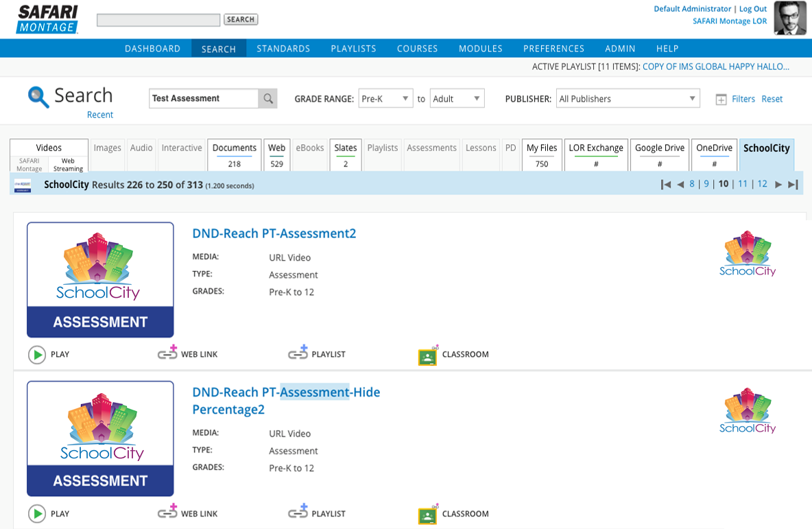Switch to the Slates tab
The image size is (812, 529).
(x=346, y=155)
